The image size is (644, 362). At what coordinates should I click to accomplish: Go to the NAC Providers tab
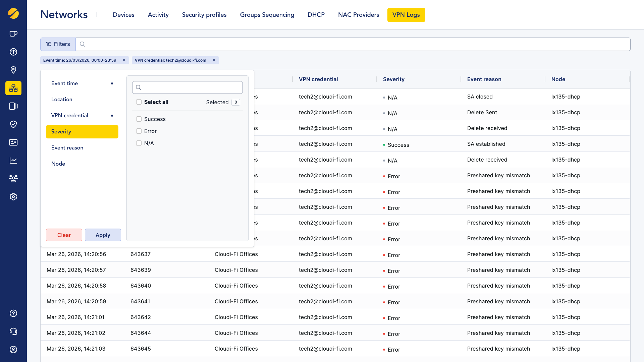tap(358, 15)
